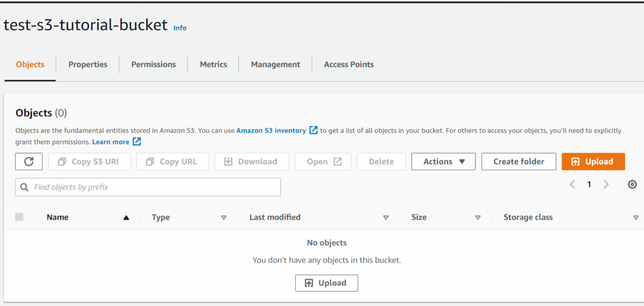Toggle the select-all objects checkbox
Viewport: 644px width, 306px height.
(19, 217)
